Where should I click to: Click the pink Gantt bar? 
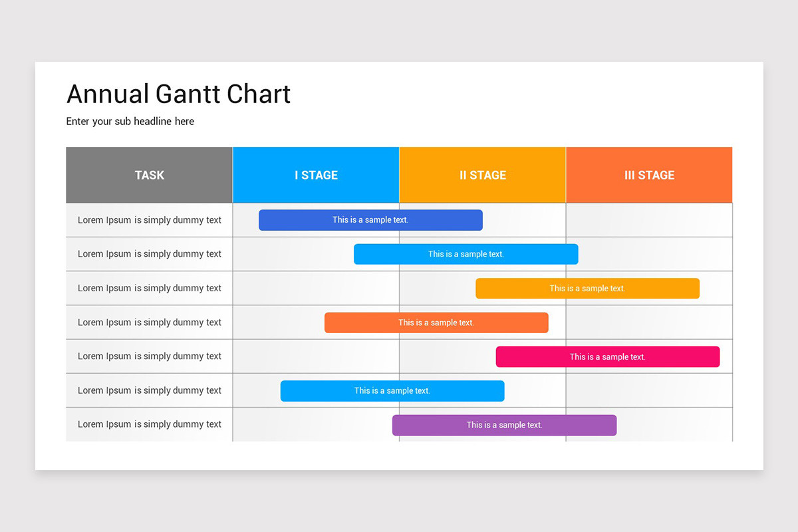(x=607, y=356)
